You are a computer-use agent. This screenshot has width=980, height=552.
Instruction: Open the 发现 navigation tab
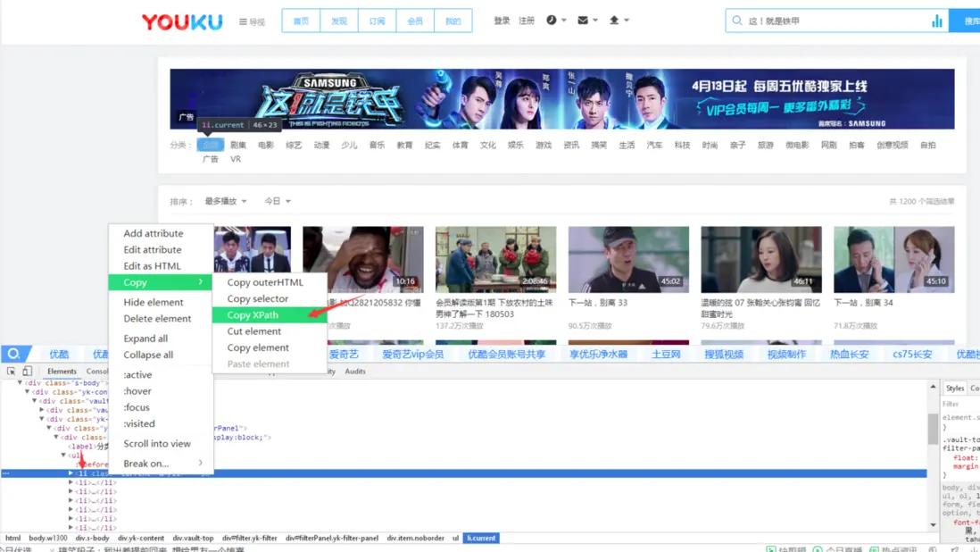click(339, 21)
